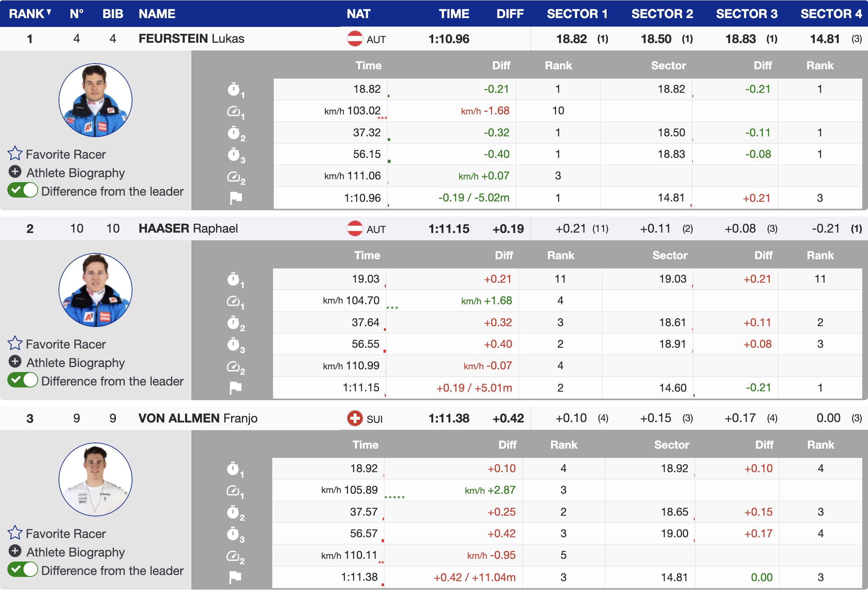The width and height of the screenshot is (868, 590).
Task: Switch off Von Allmen's leader difference toggle
Action: point(23,570)
